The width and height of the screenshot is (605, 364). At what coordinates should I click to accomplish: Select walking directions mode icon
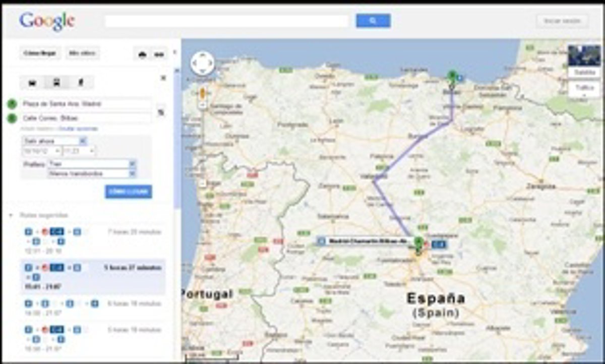[x=81, y=82]
